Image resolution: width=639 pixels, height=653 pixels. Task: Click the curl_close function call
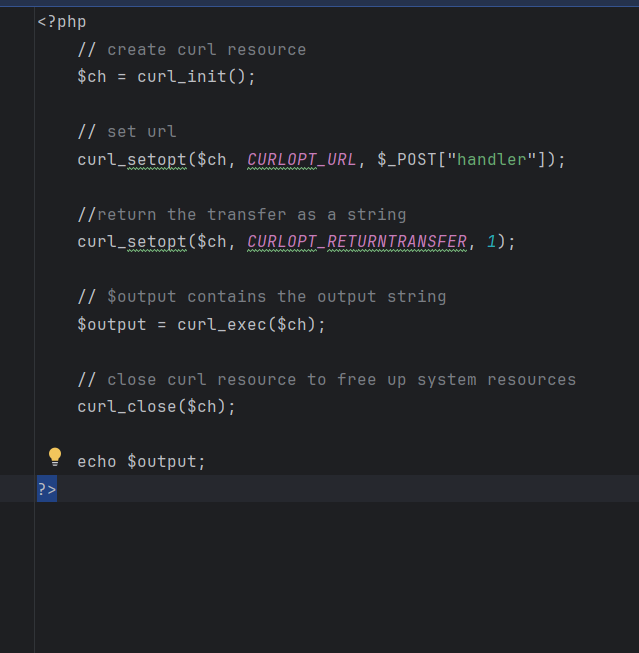click(x=126, y=407)
